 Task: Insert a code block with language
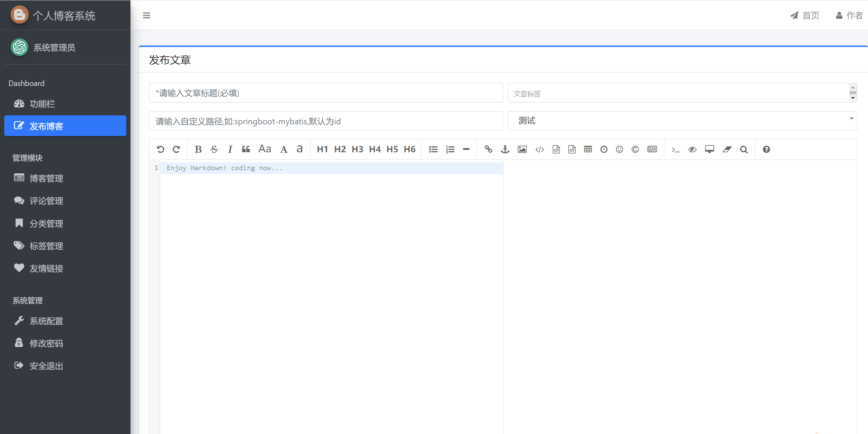tap(572, 149)
